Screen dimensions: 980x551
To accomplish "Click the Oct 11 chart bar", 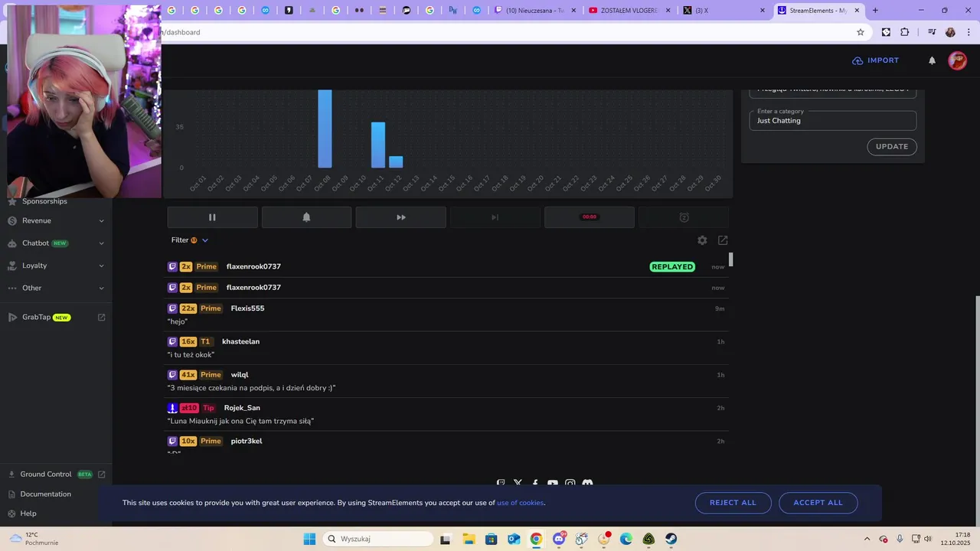I will pos(378,145).
